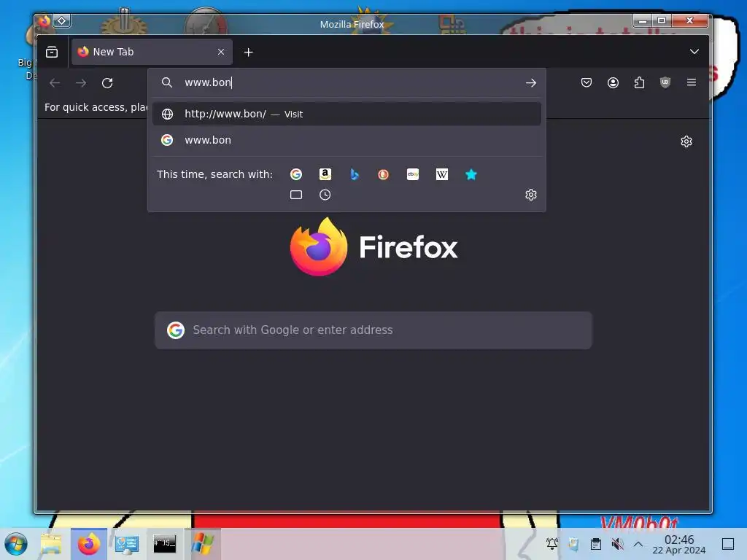Click the Firefox logo on new tab page
Screen dimensions: 747x560
(373, 246)
